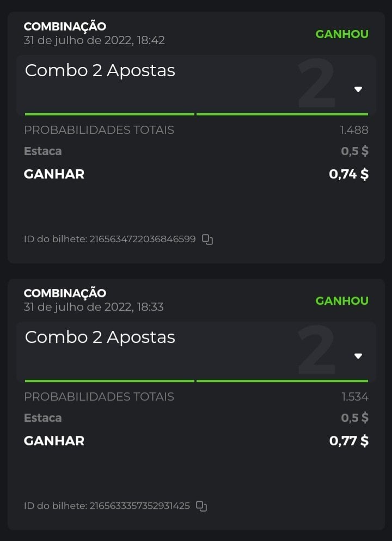This screenshot has width=392, height=541.
Task: Expand the 18:42 combo bet details arrow
Action: (x=358, y=89)
